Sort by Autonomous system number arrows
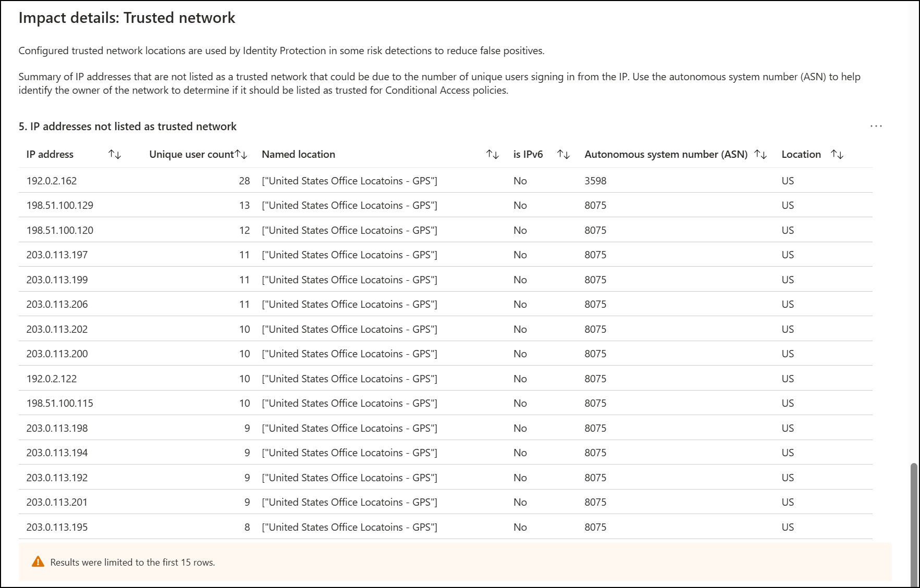 point(760,154)
